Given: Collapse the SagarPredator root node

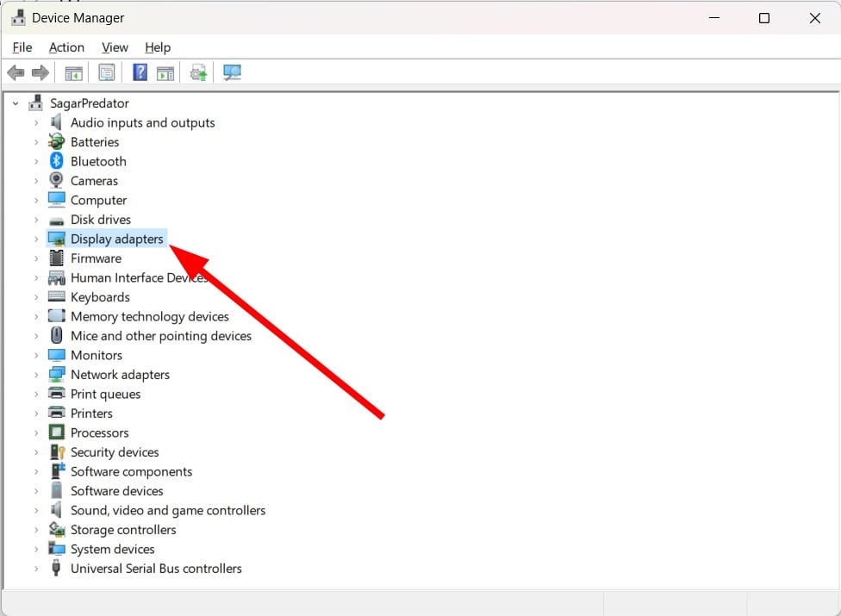Looking at the screenshot, I should 16,103.
